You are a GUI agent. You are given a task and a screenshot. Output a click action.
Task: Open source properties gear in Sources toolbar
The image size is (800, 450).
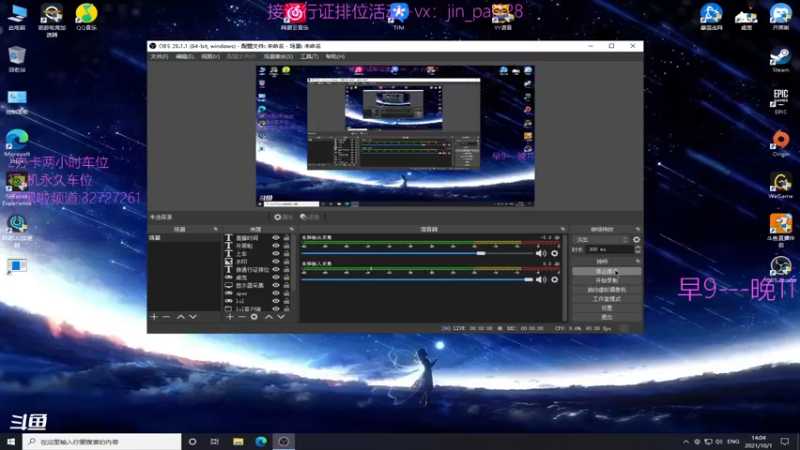(x=254, y=317)
